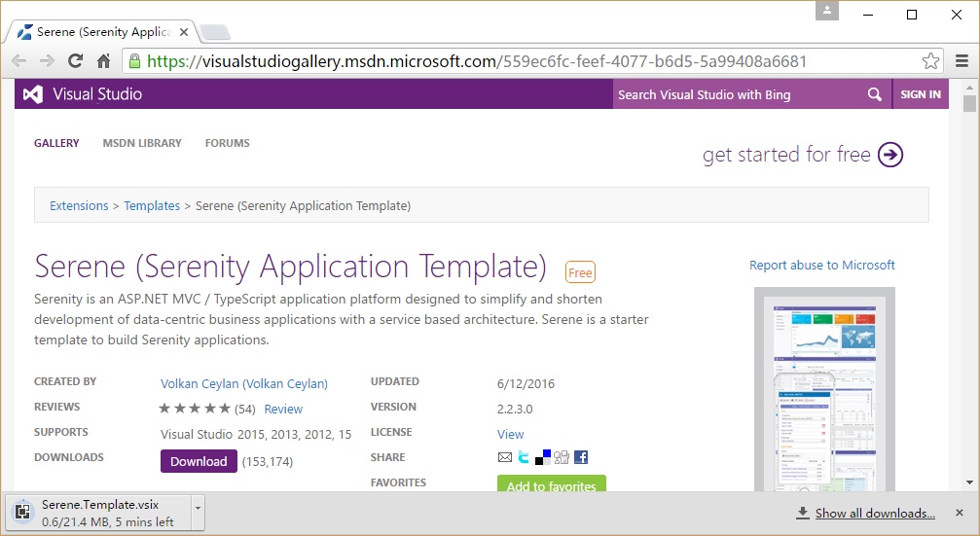This screenshot has width=980, height=536.
Task: Share on Facebook icon
Action: pyautogui.click(x=581, y=457)
